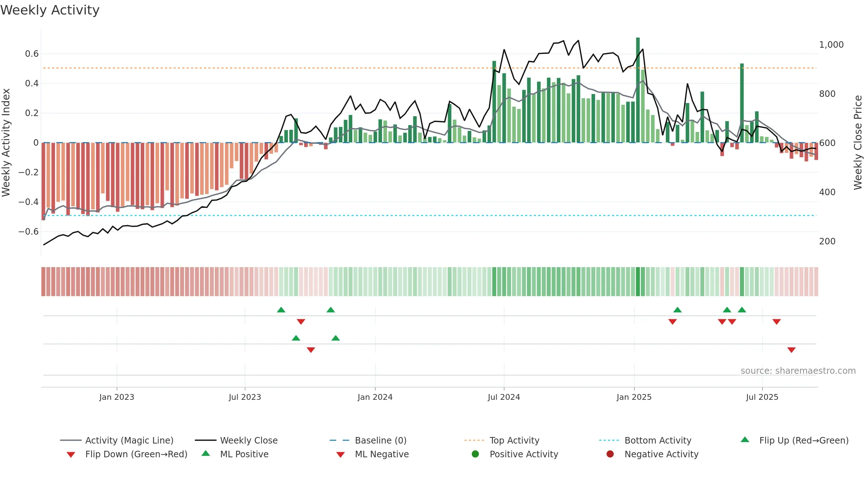This screenshot has height=488, width=868.
Task: Toggle the ML Negative legend entry
Action: 373,454
